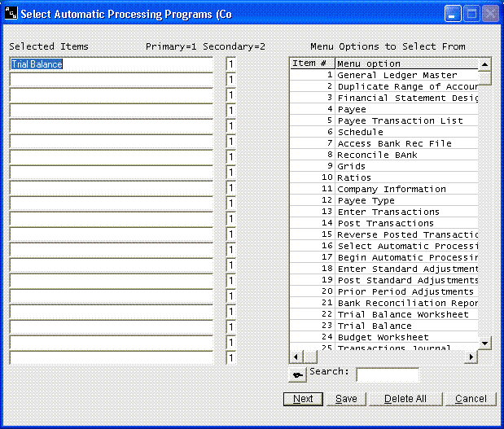
Task: Click the application icon in title bar
Action: [10, 13]
